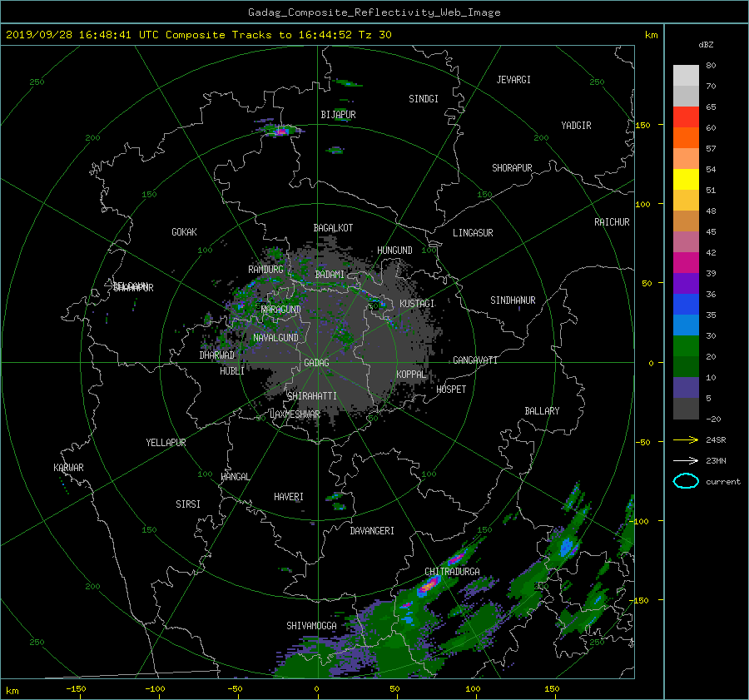Click the GOKAK city label
Viewport: 749px width, 700px height.
click(185, 232)
